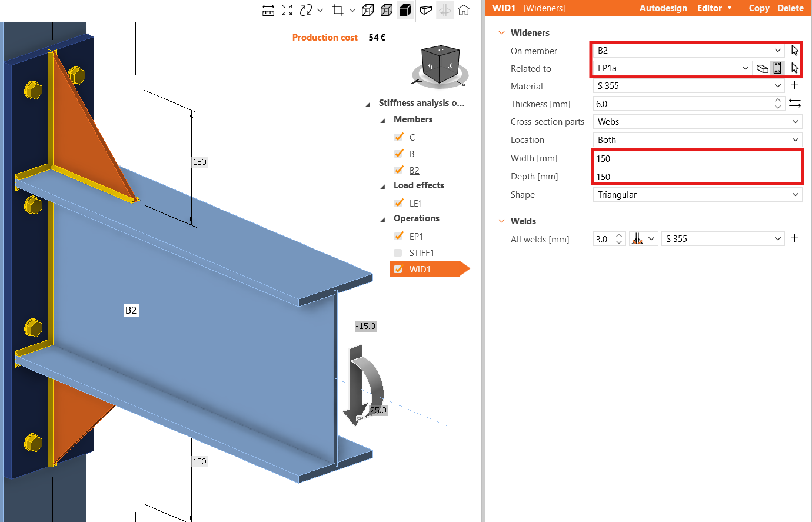Click the Width input field
This screenshot has height=522, width=812.
(697, 159)
